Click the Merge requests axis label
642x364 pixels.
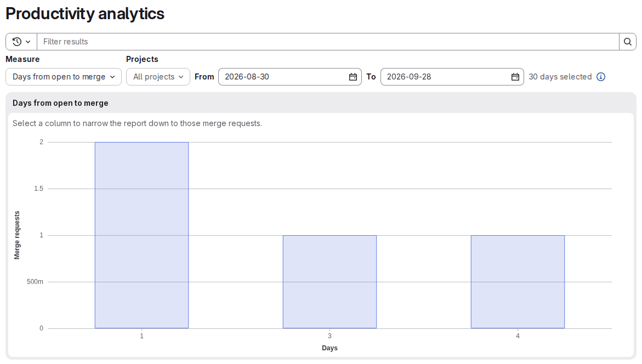click(17, 235)
